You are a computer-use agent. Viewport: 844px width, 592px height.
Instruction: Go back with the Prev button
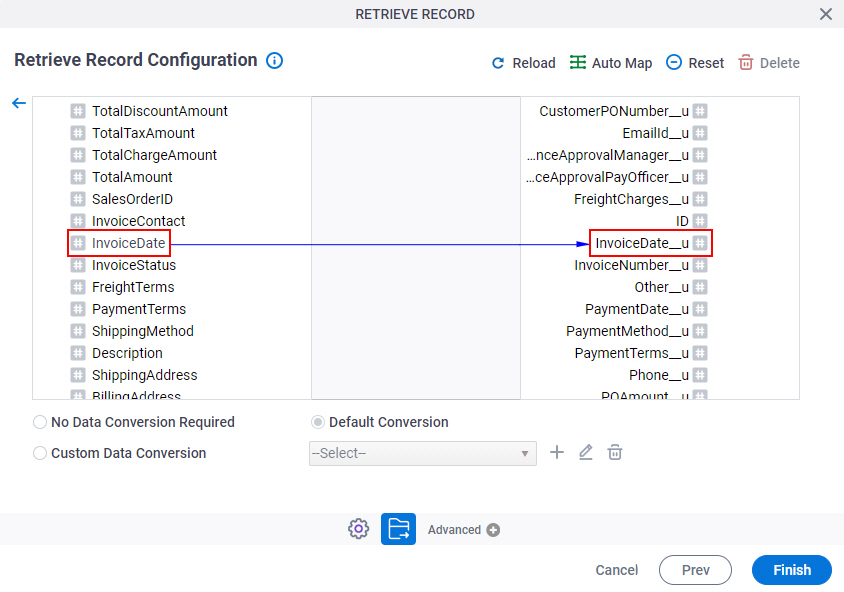pos(695,570)
